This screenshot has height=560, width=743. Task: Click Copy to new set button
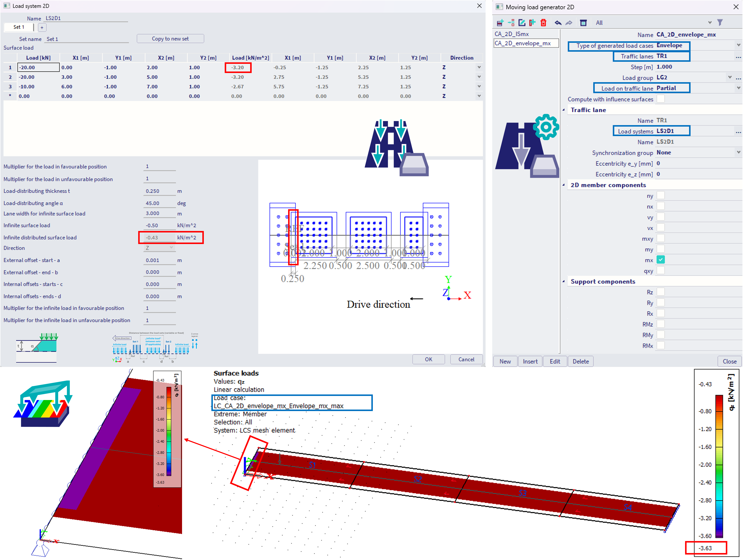(x=170, y=39)
